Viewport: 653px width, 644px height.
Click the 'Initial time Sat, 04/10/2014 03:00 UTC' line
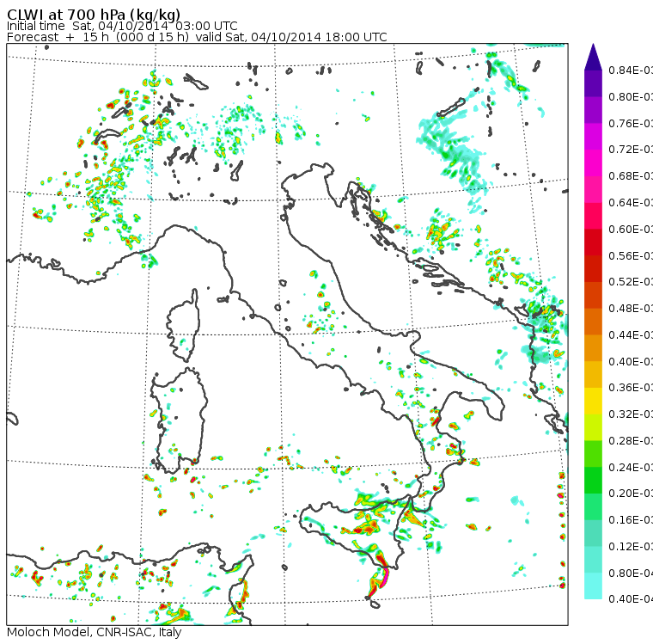click(x=122, y=27)
